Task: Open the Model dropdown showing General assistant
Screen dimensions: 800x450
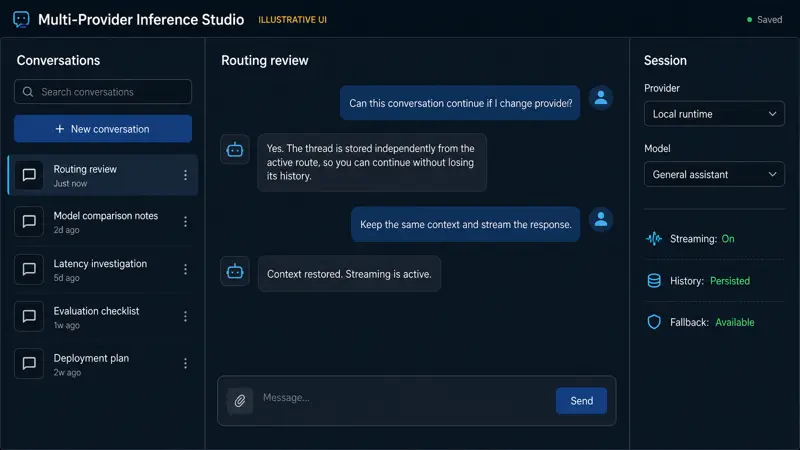Action: (714, 174)
